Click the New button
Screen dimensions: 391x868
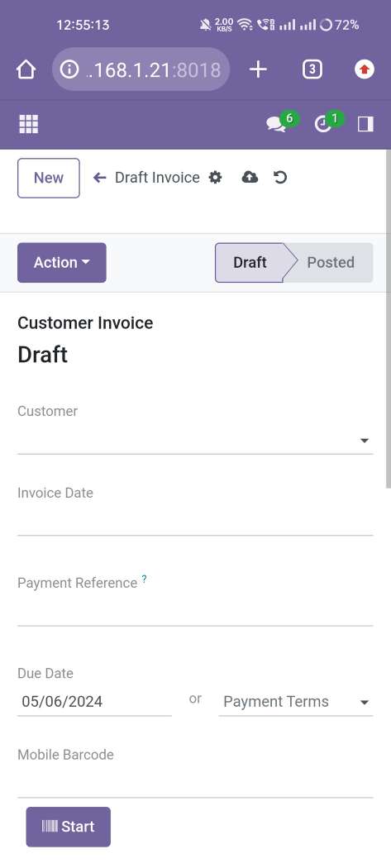[x=49, y=179]
